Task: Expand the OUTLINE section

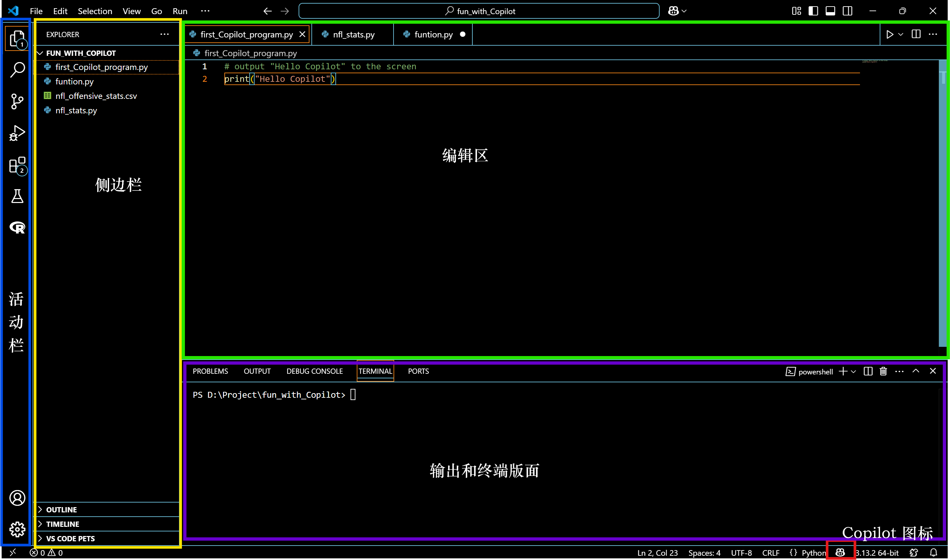Action: pos(61,509)
